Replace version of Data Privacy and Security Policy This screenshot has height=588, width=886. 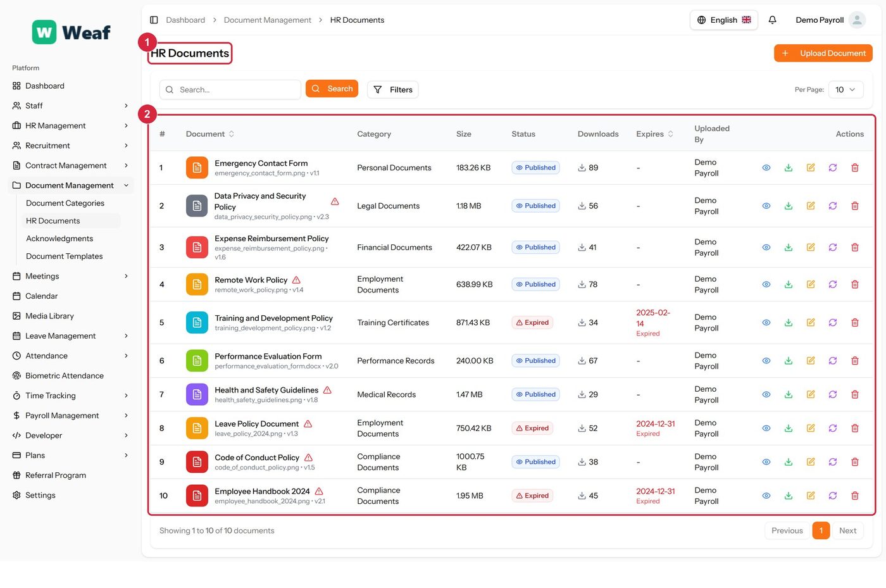tap(833, 206)
